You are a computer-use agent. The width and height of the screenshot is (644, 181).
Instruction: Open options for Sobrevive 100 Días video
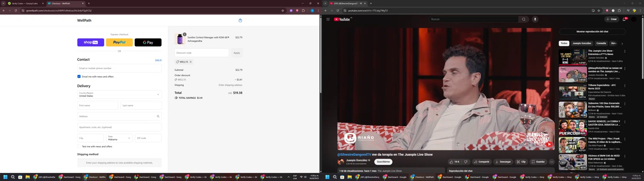point(625,104)
